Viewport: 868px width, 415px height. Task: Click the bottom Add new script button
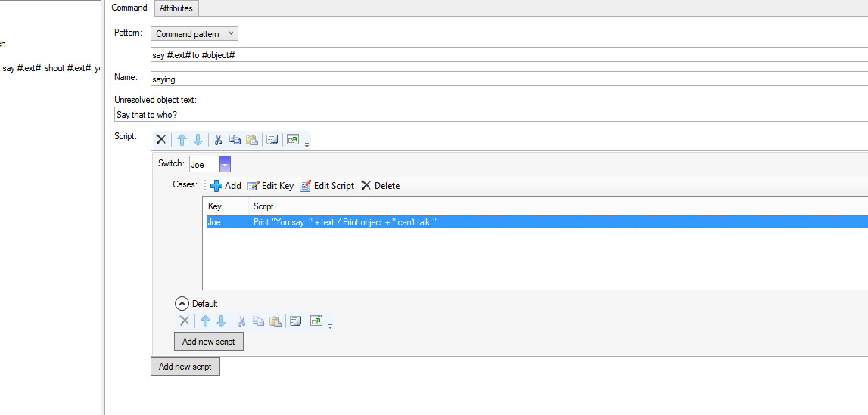coord(185,367)
